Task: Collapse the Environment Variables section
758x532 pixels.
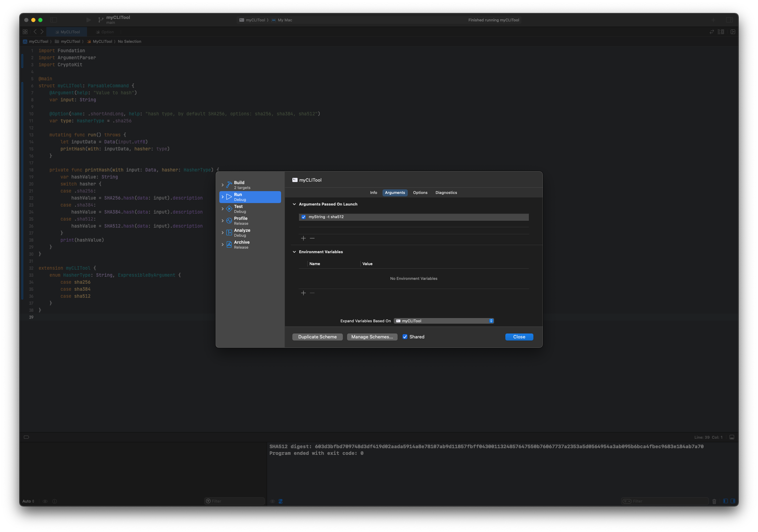Action: (294, 252)
